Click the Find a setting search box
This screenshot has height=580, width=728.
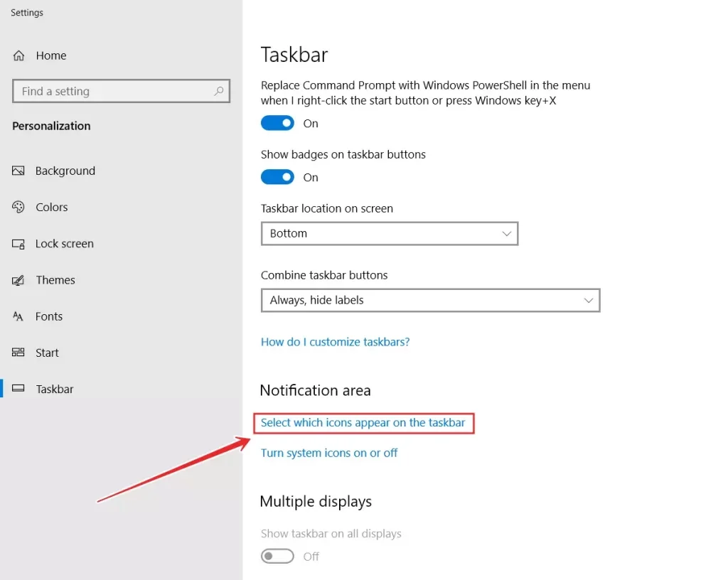[x=121, y=91]
